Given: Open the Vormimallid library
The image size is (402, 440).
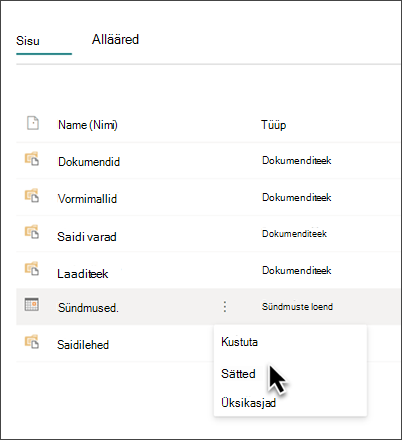Looking at the screenshot, I should [x=87, y=199].
